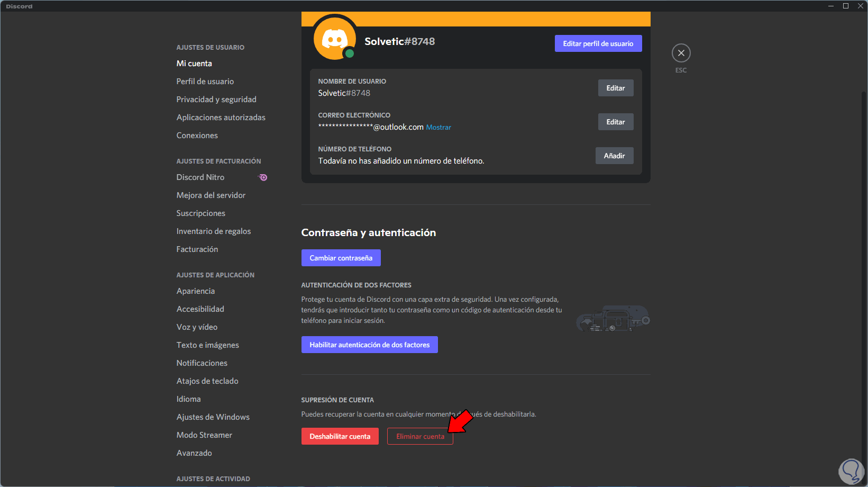Click the 'Todavía no has añadido' phone text
The image size is (868, 487).
coord(401,161)
